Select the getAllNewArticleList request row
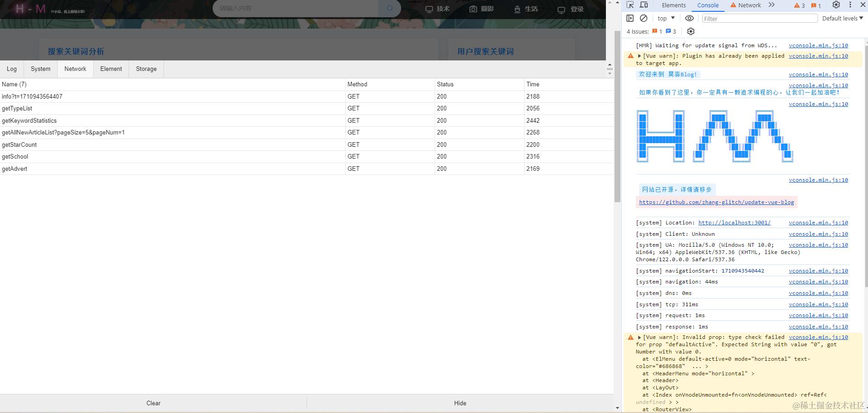Screen dimensions: 868x413 307,133
